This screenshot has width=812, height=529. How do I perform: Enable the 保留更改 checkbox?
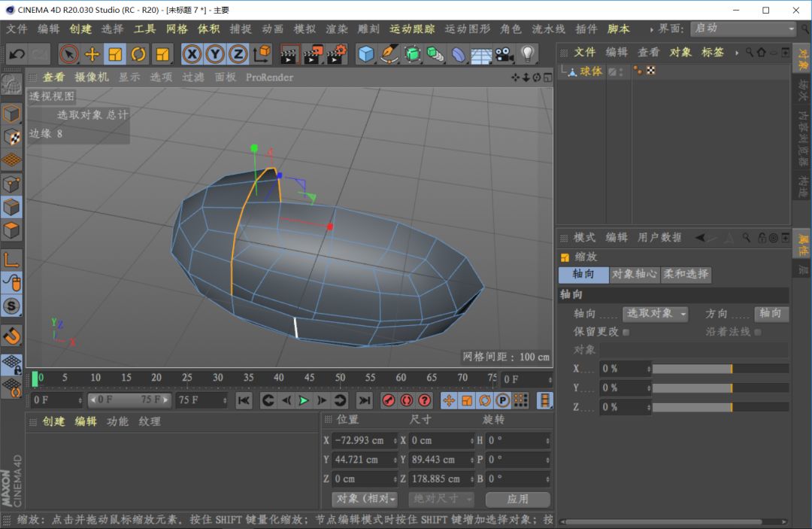(626, 332)
